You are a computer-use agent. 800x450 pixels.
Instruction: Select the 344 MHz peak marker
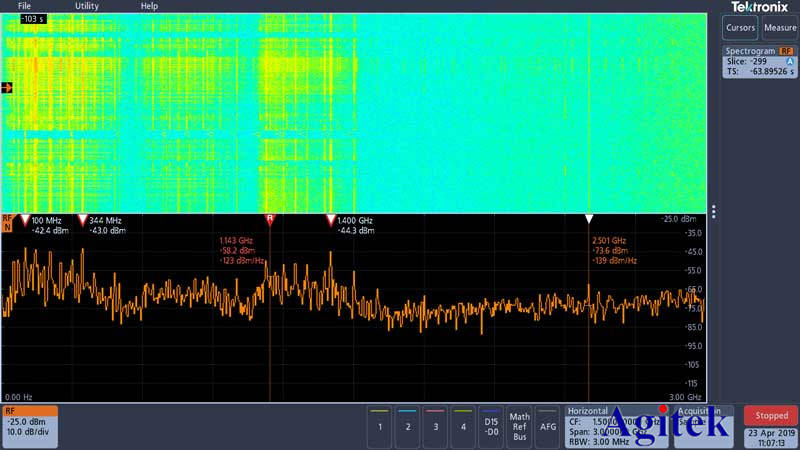(83, 219)
